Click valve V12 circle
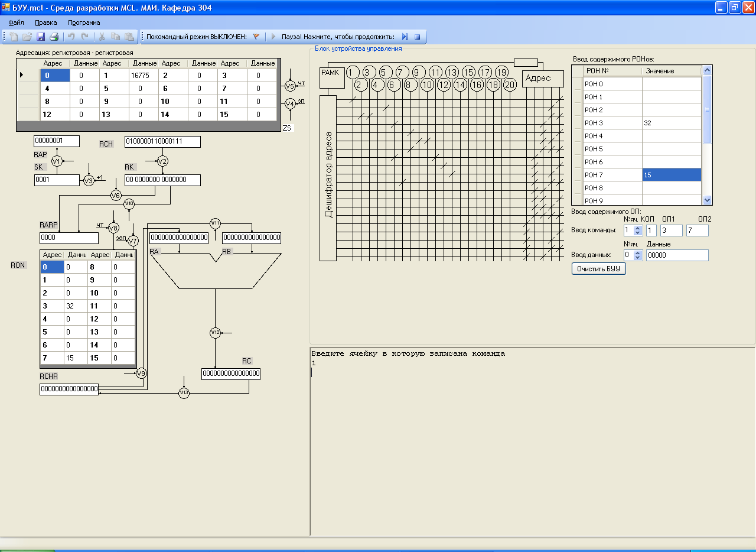 (215, 333)
